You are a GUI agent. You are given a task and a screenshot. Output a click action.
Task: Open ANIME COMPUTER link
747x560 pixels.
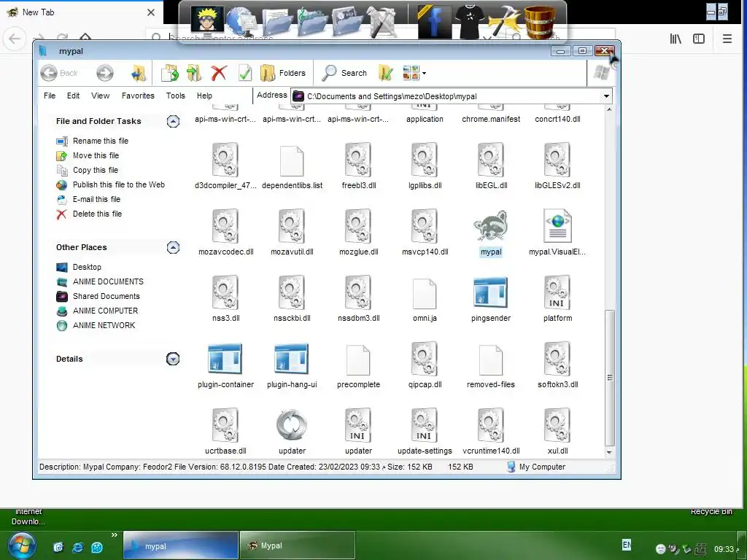(105, 311)
